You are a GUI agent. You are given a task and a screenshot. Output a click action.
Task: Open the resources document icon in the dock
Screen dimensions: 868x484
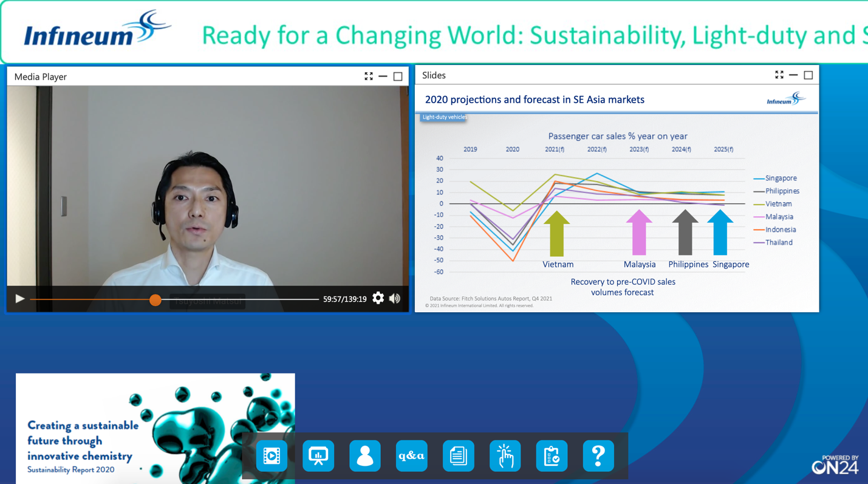[x=458, y=455]
